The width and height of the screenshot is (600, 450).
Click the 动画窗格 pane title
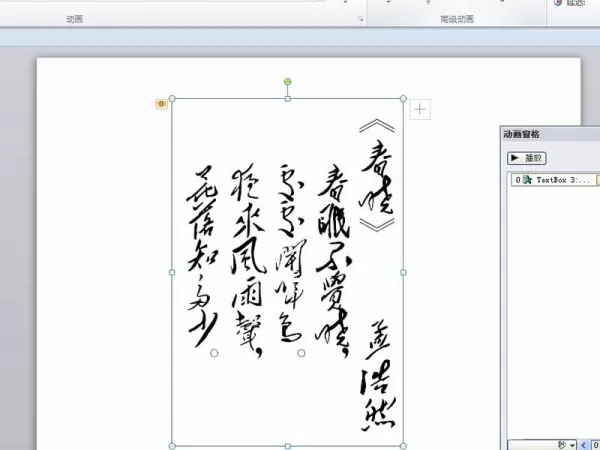tap(522, 134)
